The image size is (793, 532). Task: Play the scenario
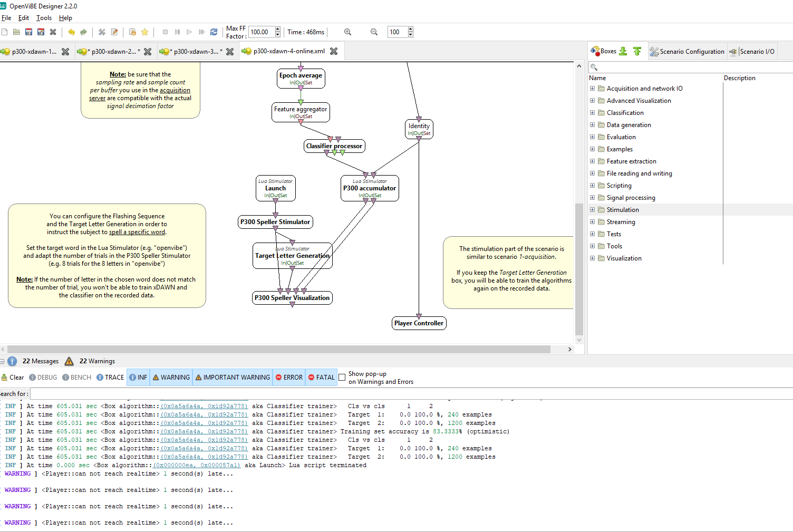pyautogui.click(x=189, y=32)
